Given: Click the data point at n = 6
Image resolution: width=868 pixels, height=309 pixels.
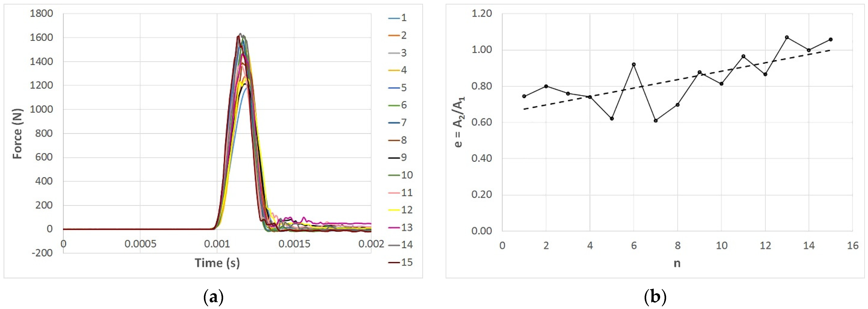Looking at the screenshot, I should click(x=634, y=64).
